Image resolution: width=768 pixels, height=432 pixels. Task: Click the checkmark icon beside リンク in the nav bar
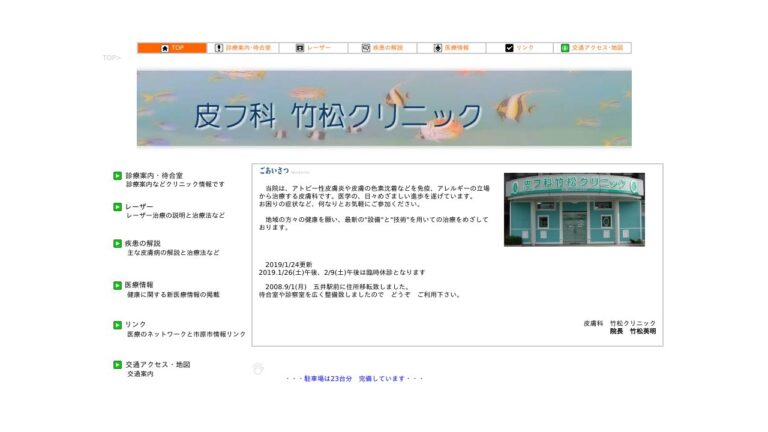click(x=509, y=48)
